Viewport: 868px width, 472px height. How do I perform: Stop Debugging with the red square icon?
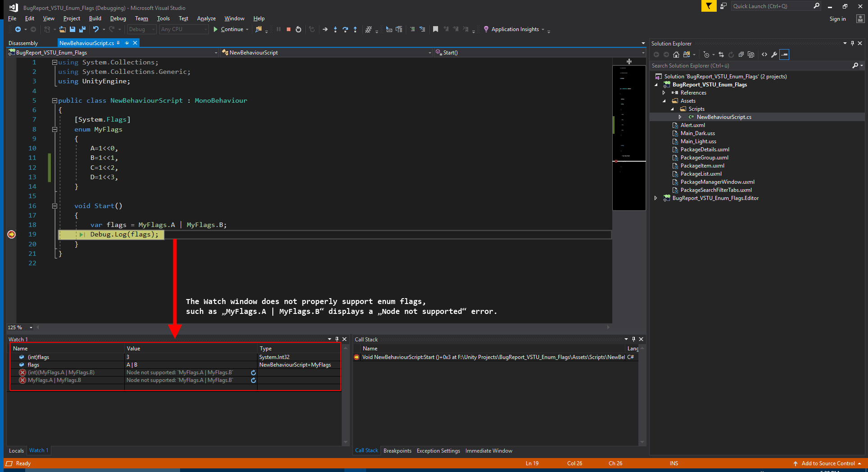289,29
